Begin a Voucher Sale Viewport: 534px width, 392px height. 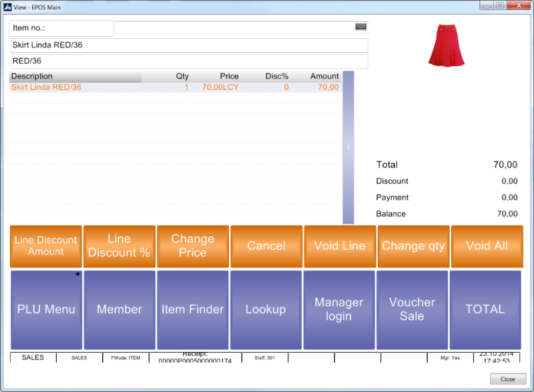(413, 309)
